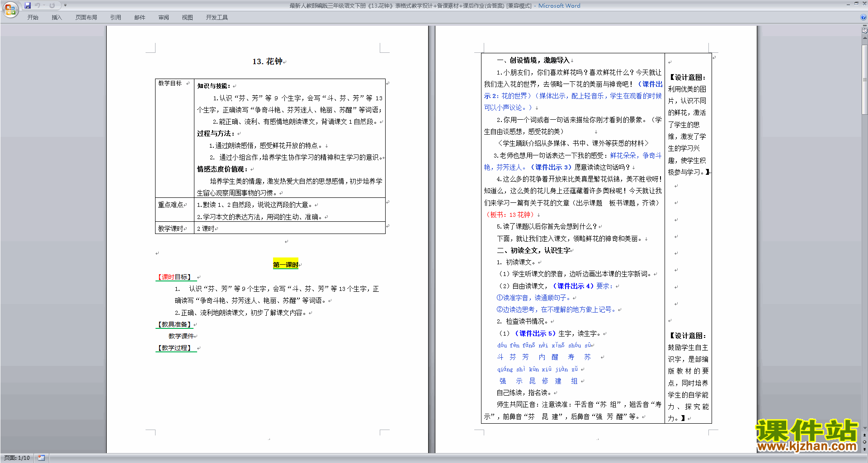Image resolution: width=868 pixels, height=463 pixels.
Task: Click the document title 13. 花钟
Action: (x=268, y=61)
